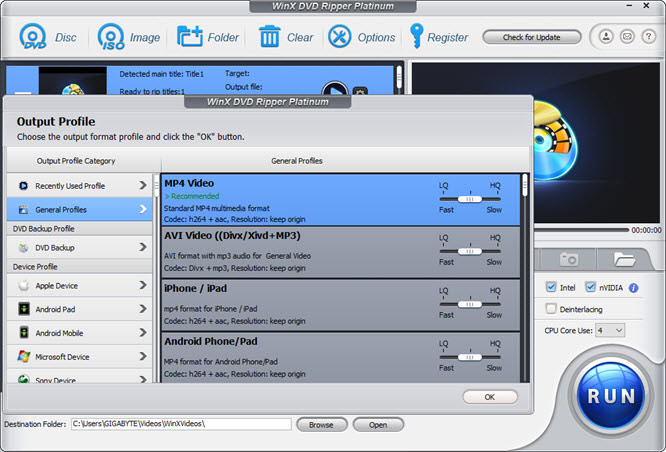666x452 pixels.
Task: Select the Sony Device category
Action: coord(79,378)
